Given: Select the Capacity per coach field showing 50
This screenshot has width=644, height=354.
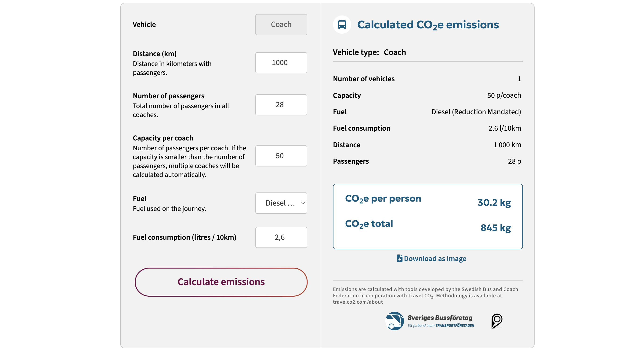Looking at the screenshot, I should [281, 156].
